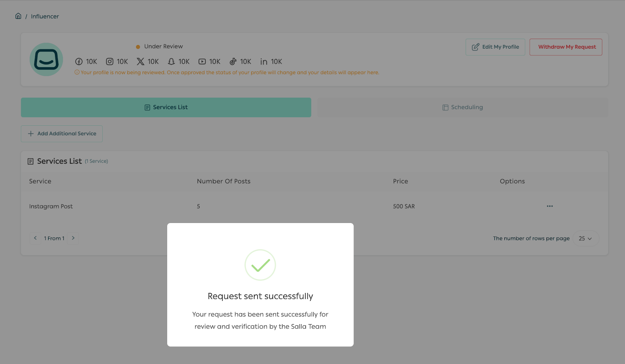
Task: Click the YouTube follower icon
Action: pyautogui.click(x=202, y=62)
